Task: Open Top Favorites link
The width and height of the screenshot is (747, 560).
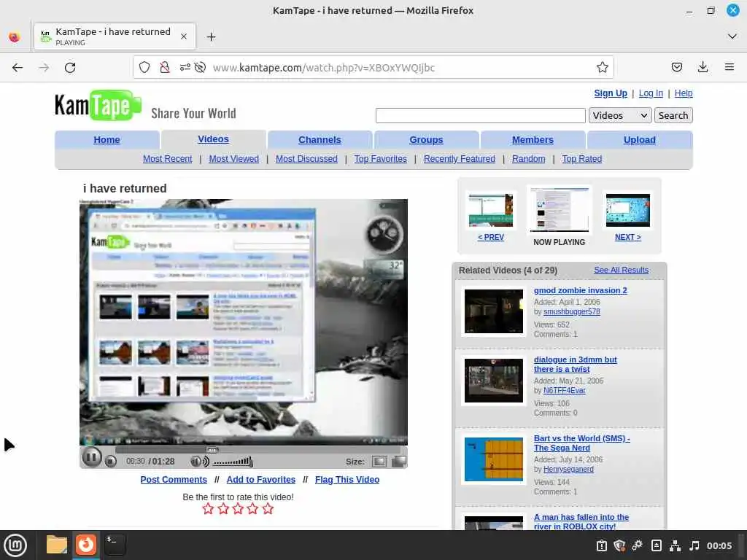Action: pos(380,159)
